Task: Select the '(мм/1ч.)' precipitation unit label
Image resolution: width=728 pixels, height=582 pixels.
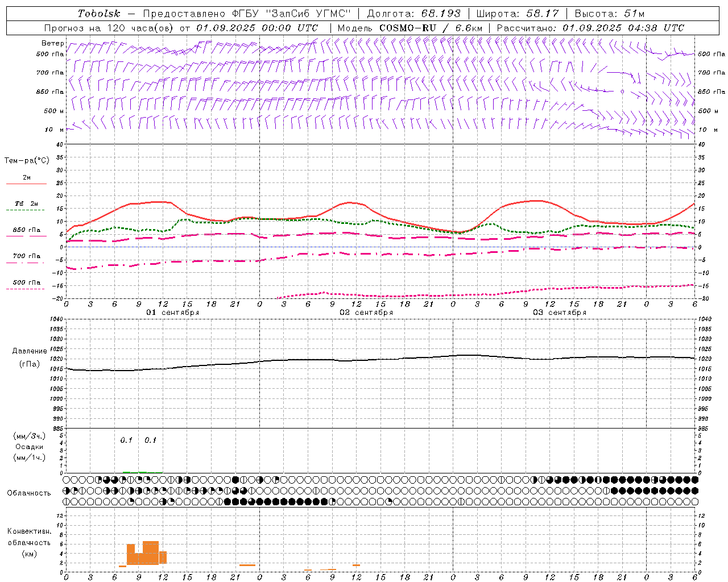Action: 29,458
